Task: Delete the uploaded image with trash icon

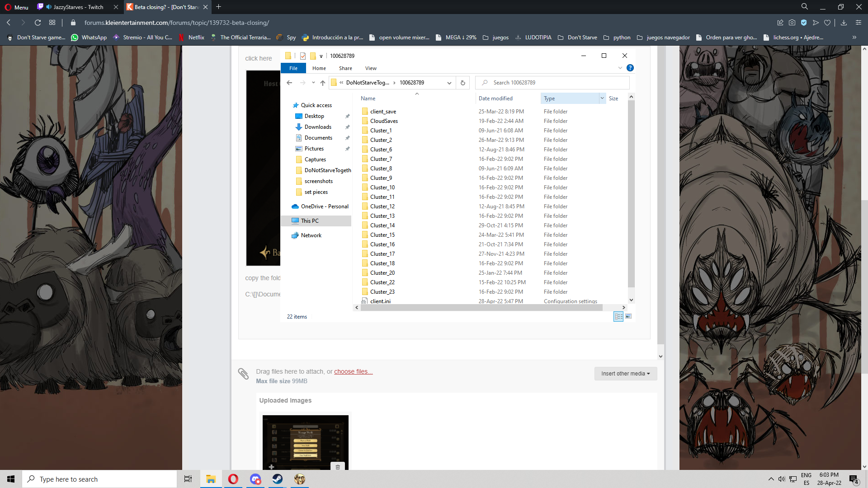Action: coord(338,467)
